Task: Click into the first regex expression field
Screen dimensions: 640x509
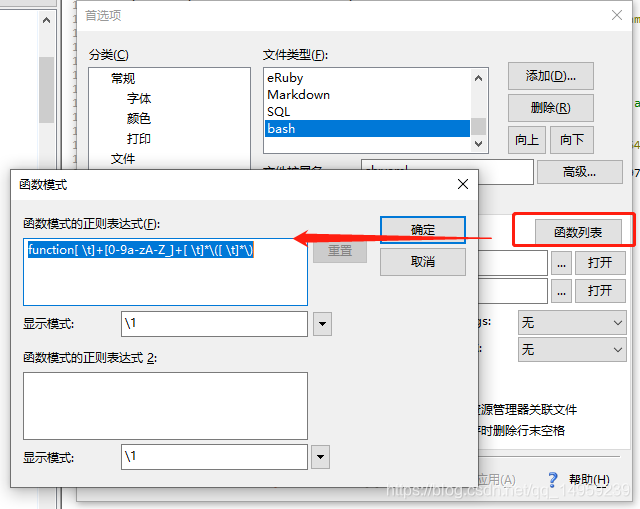Action: [165, 272]
